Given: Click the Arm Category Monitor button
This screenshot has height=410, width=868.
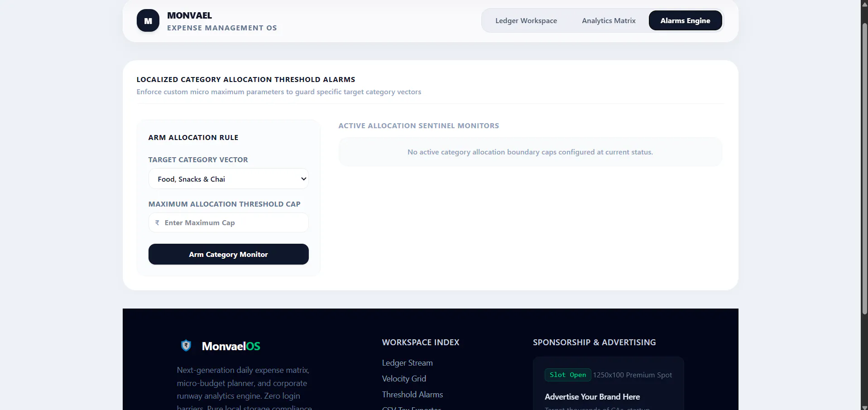Looking at the screenshot, I should tap(229, 254).
